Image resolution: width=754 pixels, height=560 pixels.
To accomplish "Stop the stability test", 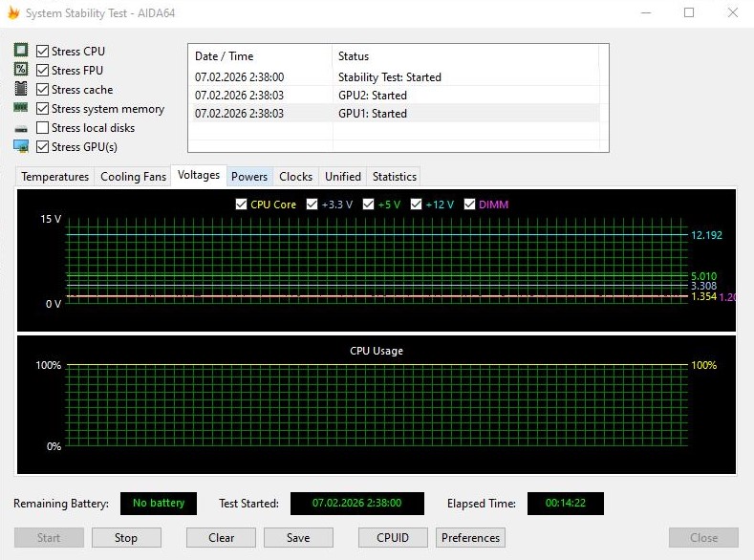I will pyautogui.click(x=126, y=537).
